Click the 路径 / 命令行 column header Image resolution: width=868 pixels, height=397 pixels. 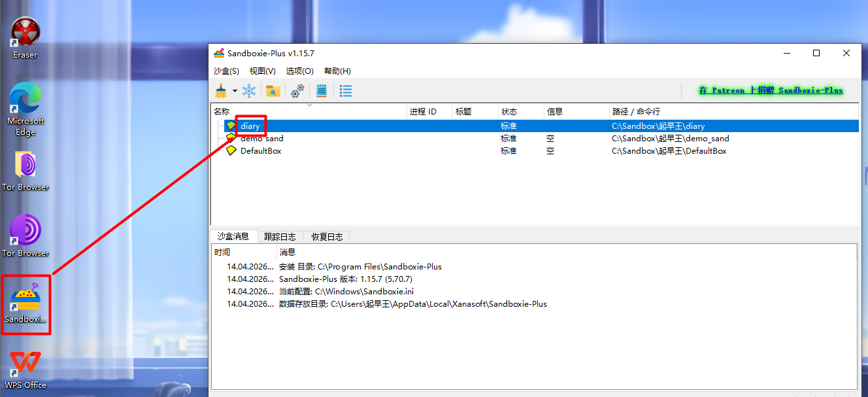pyautogui.click(x=635, y=112)
